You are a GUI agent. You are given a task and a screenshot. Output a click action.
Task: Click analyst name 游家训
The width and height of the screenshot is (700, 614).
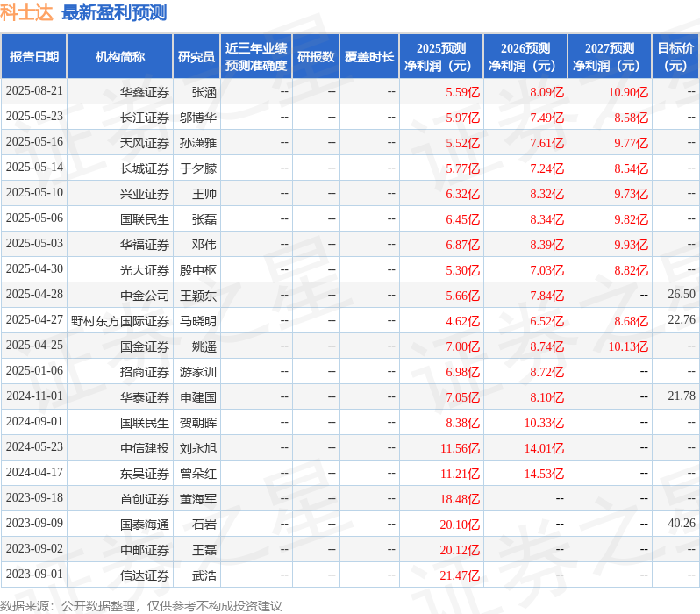tap(198, 373)
